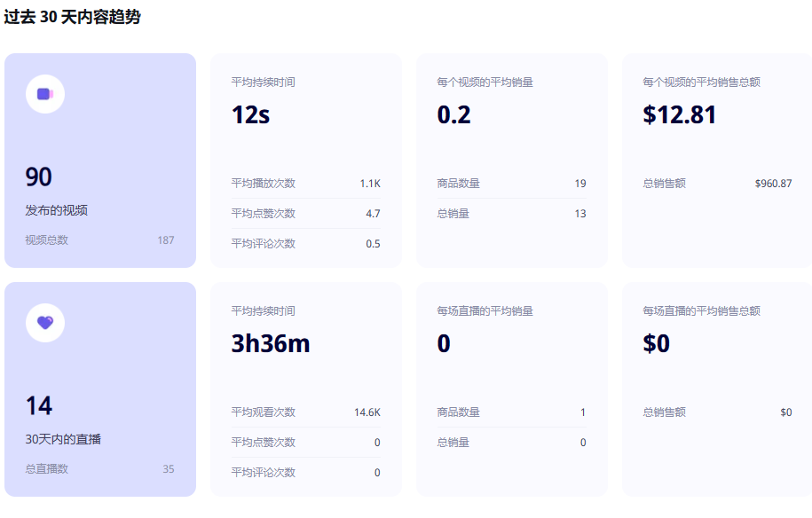Screen dimensions: 812x518
Task: Select the '总销量' row showing 13
Action: click(511, 214)
